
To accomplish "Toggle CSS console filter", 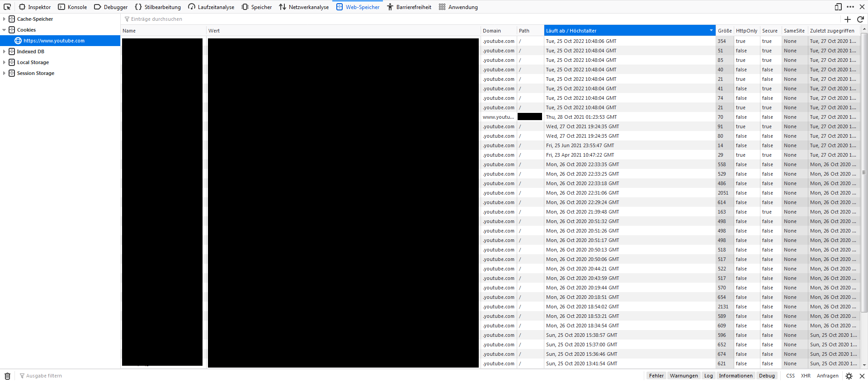I will click(x=790, y=376).
